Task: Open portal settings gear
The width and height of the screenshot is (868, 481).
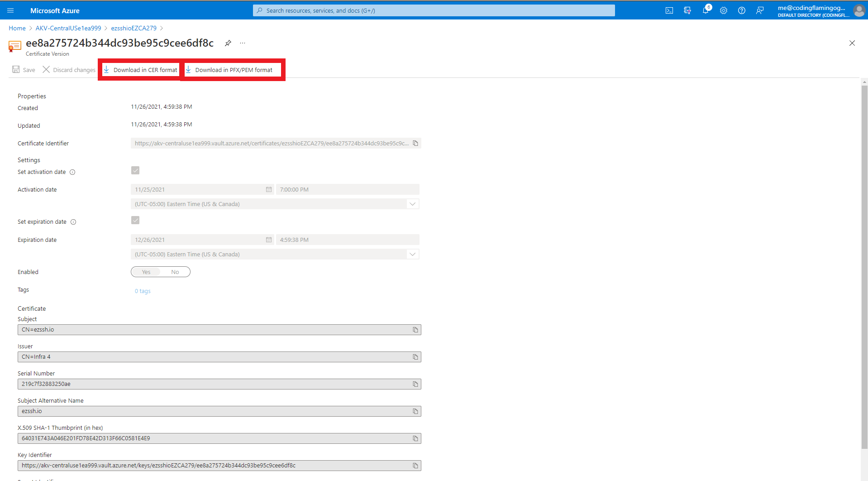Action: point(724,10)
